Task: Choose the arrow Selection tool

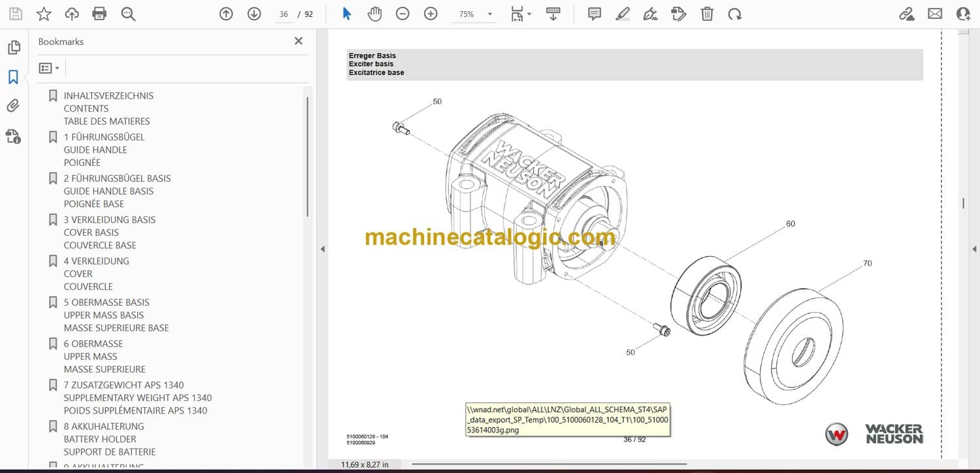Action: (x=347, y=14)
